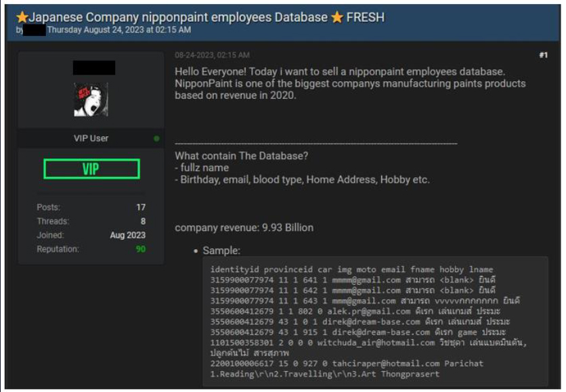Click the heading "What contain The Database?"
The height and width of the screenshot is (392, 566).
click(x=242, y=156)
